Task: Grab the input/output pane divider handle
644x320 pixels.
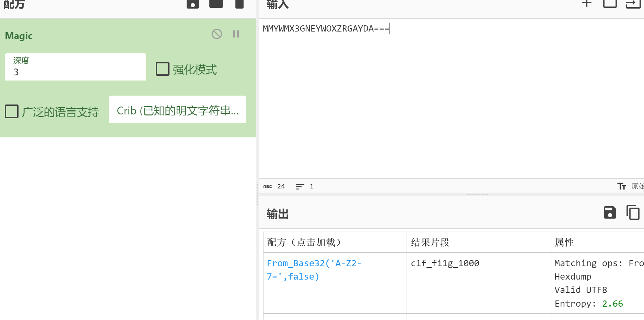Action: [477, 195]
